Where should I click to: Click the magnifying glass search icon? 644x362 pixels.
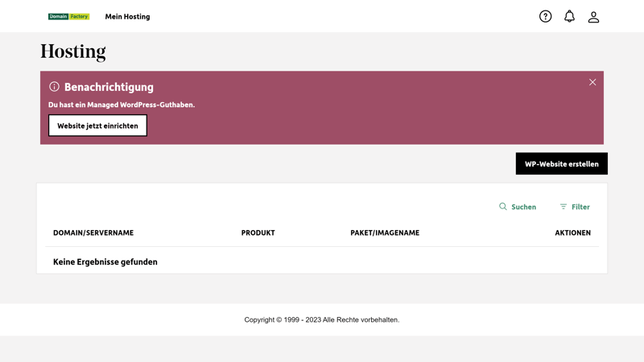[503, 207]
